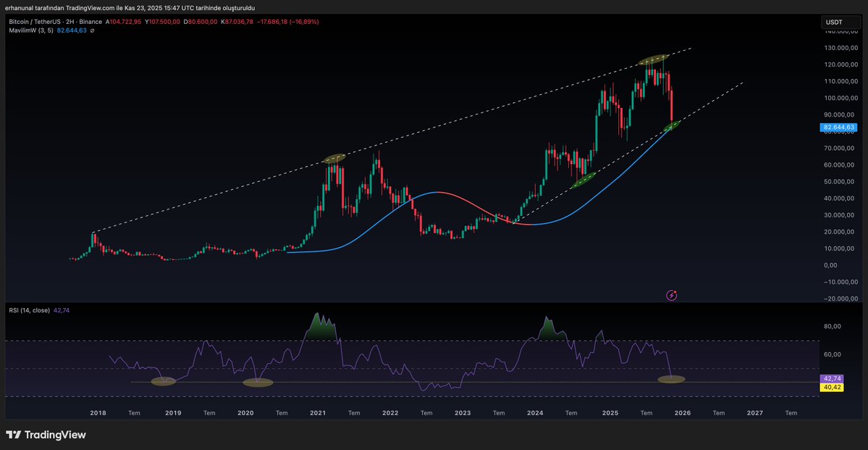Click the yellow 40,42 RSI axis label

[831, 387]
